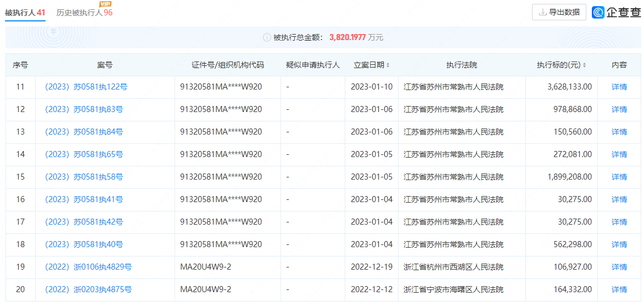The image size is (644, 307).
Task: Switch to 被执行人 tab
Action: pos(25,12)
